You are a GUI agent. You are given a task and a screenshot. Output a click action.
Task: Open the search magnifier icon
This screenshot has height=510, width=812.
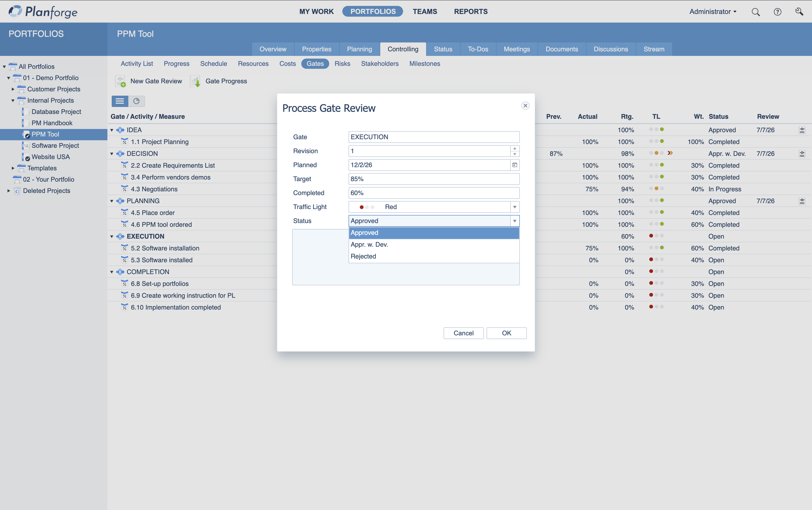[x=755, y=12]
